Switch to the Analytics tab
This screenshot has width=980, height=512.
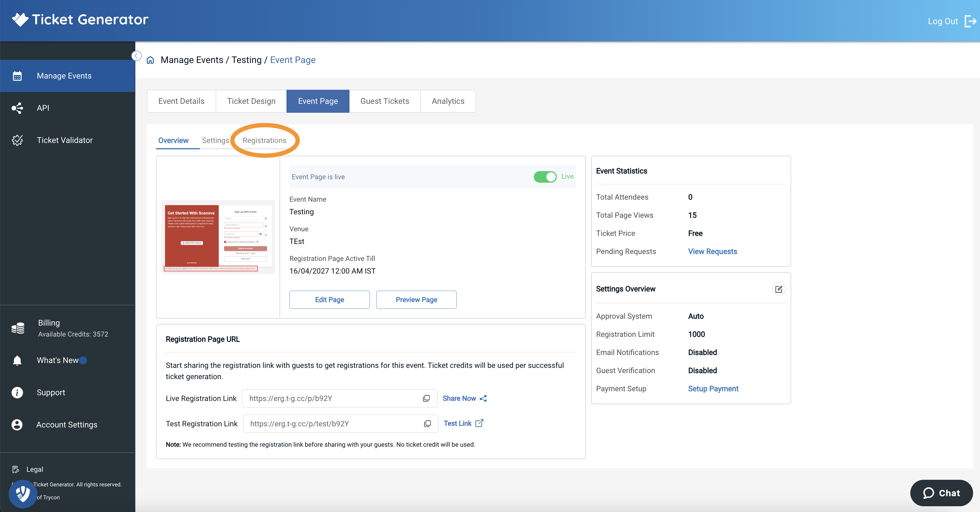pos(448,101)
